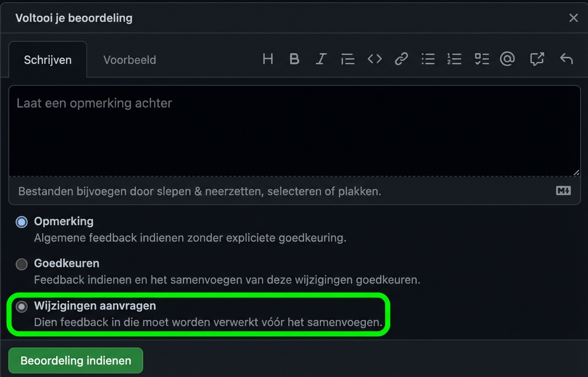The image size is (588, 377).
Task: Open the Schrijven tab
Action: pos(47,59)
